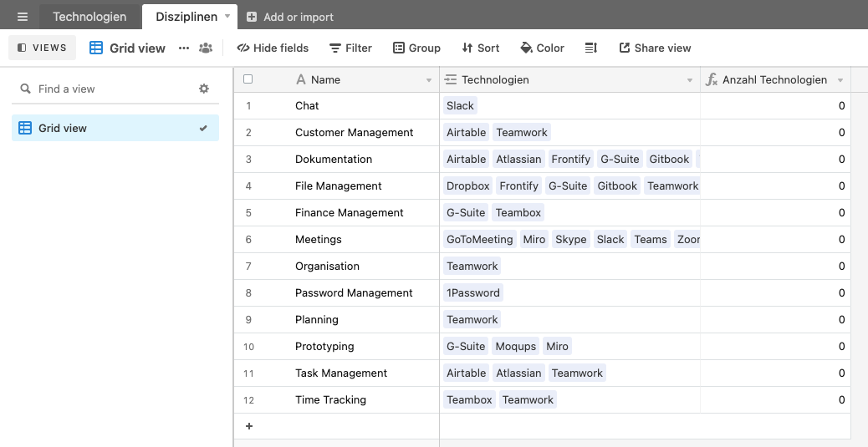Open Hide fields menu
868x447 pixels.
[x=273, y=48]
